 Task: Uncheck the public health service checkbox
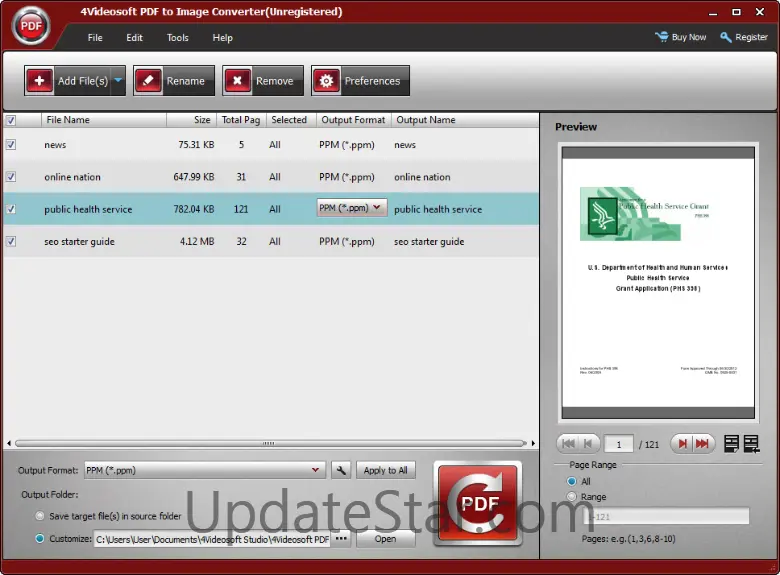[10, 209]
